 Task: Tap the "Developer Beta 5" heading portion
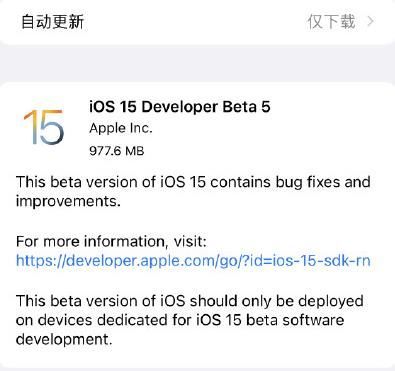(206, 107)
